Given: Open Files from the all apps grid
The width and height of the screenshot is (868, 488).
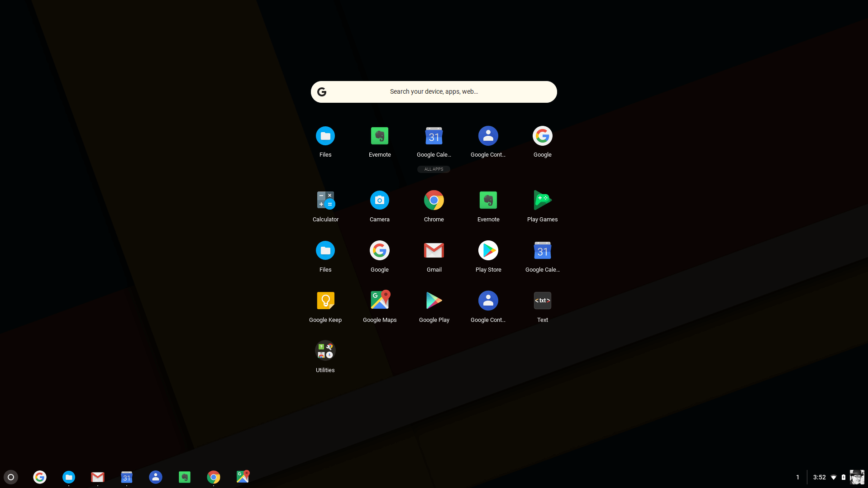Looking at the screenshot, I should coord(325,250).
